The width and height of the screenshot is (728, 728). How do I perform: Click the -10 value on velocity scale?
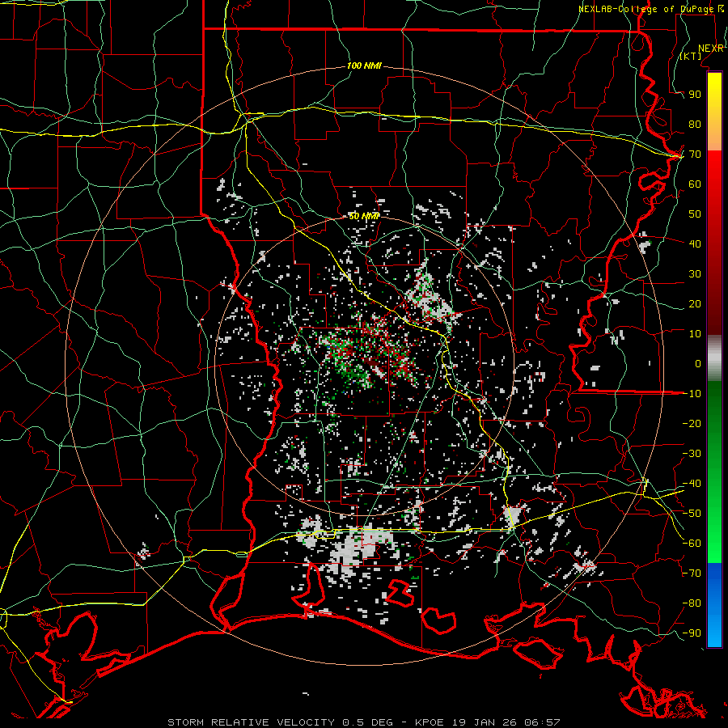pyautogui.click(x=692, y=394)
